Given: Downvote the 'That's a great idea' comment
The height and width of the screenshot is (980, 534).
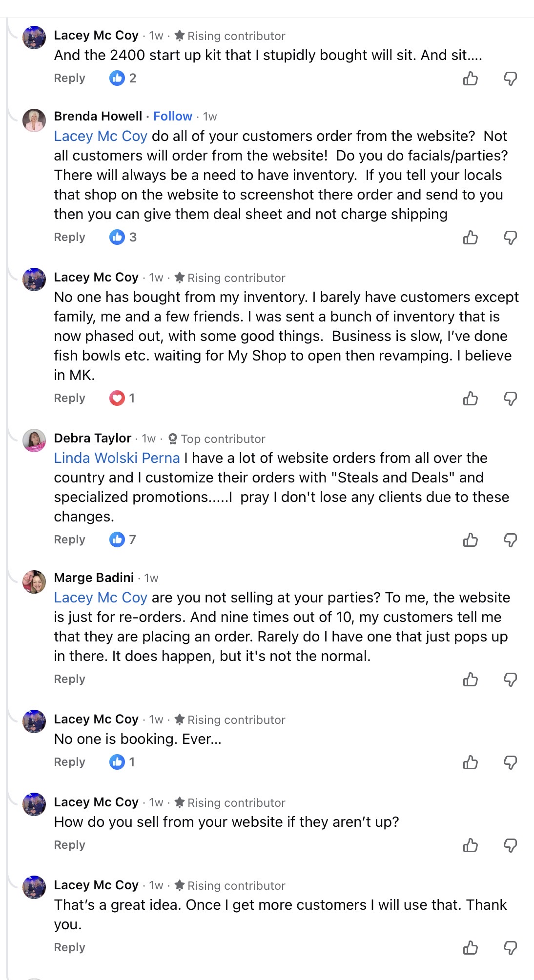Looking at the screenshot, I should point(510,948).
